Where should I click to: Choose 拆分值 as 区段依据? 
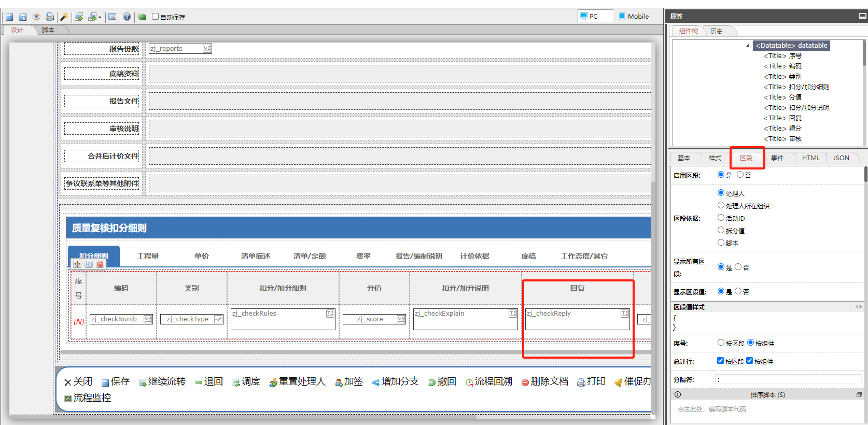pyautogui.click(x=721, y=230)
